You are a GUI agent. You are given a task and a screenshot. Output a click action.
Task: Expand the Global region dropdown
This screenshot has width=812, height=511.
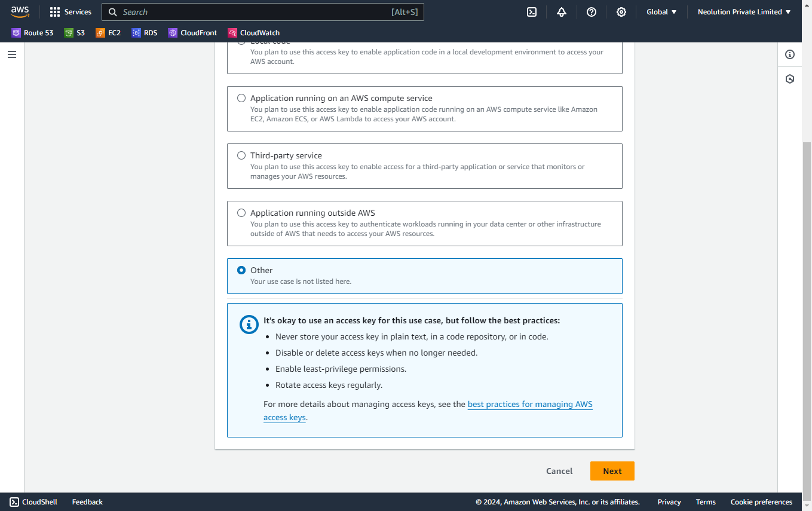(x=661, y=12)
